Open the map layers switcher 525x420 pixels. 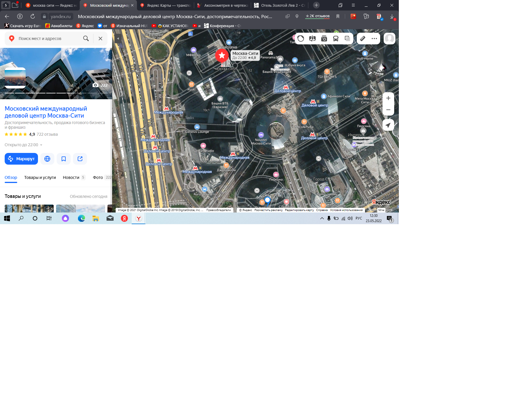click(x=347, y=39)
